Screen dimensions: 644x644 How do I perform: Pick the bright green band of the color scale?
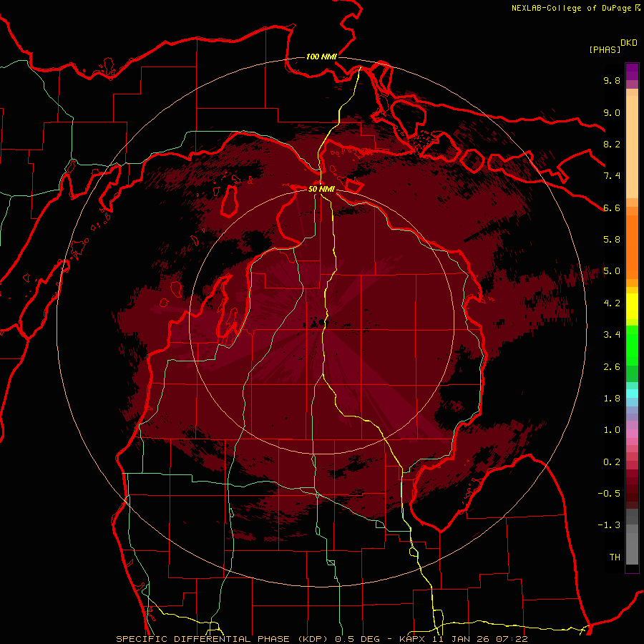(632, 346)
